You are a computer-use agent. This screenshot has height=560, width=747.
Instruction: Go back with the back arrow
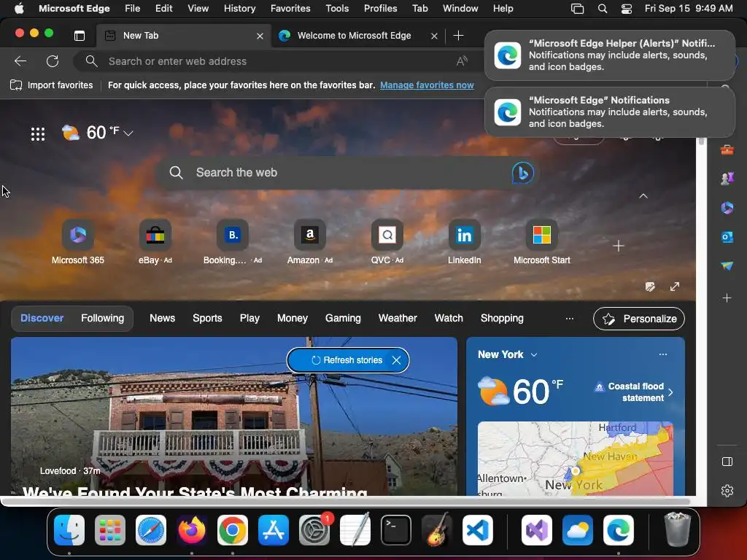coord(20,61)
